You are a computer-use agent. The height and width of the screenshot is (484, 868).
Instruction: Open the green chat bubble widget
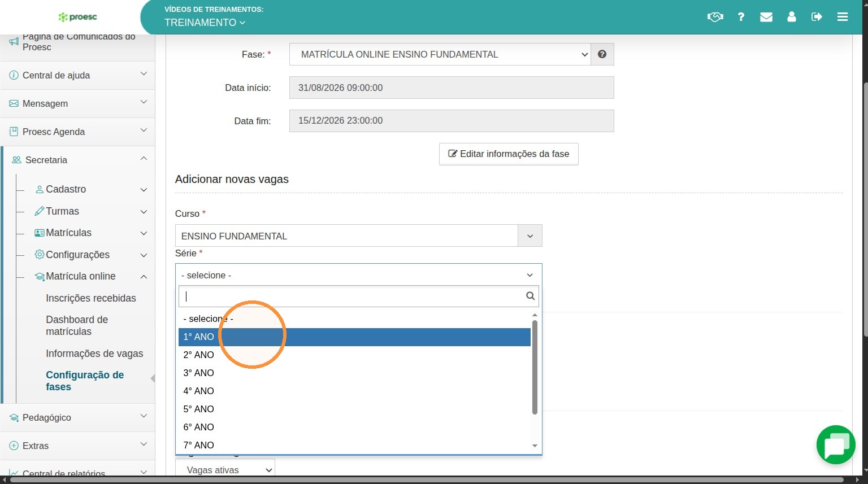coord(836,445)
